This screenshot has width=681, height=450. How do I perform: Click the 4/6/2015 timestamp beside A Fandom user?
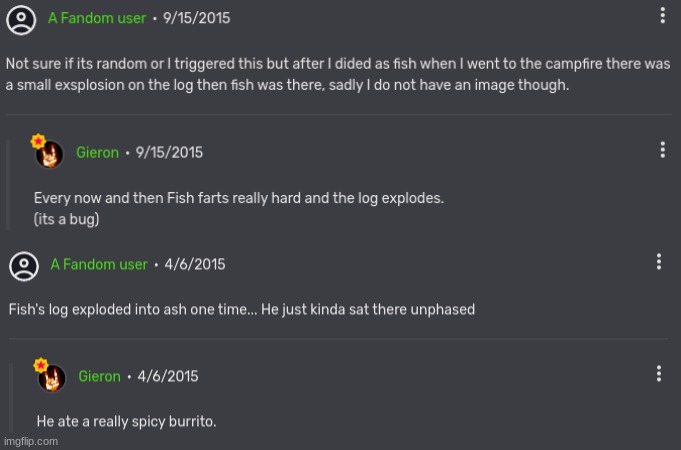point(195,264)
